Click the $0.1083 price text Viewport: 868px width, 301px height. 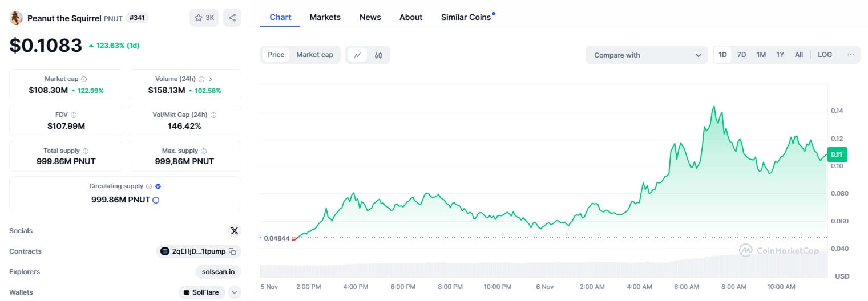click(46, 45)
